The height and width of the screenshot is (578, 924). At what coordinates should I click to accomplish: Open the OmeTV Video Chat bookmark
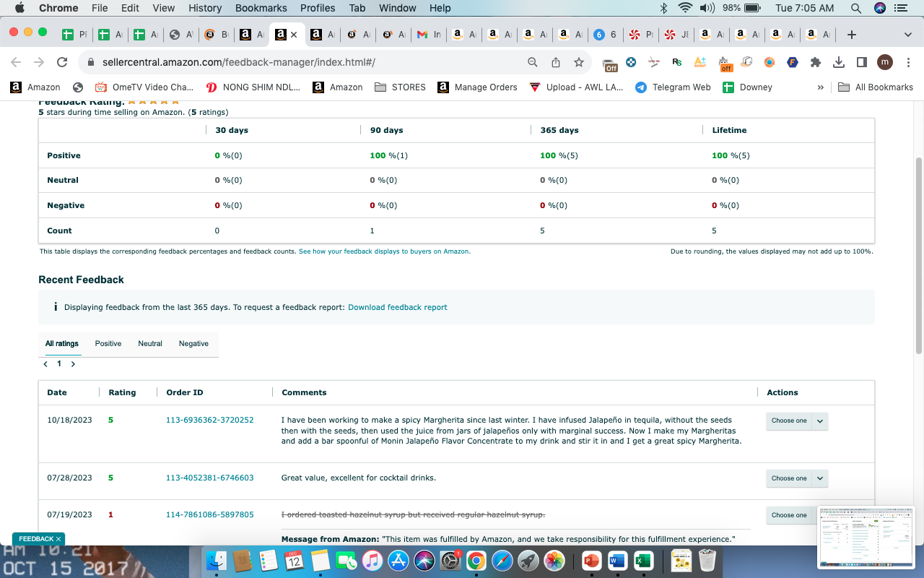[144, 87]
